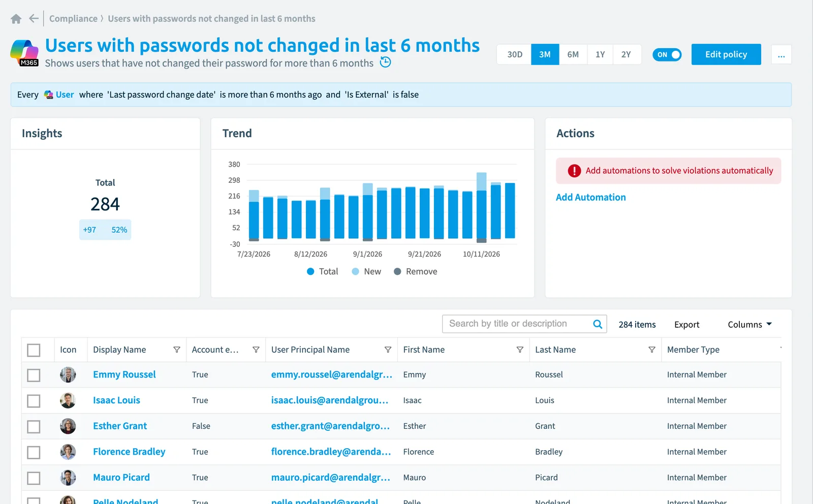Click the Export button
Screen dimensions: 813x504
[x=687, y=324]
